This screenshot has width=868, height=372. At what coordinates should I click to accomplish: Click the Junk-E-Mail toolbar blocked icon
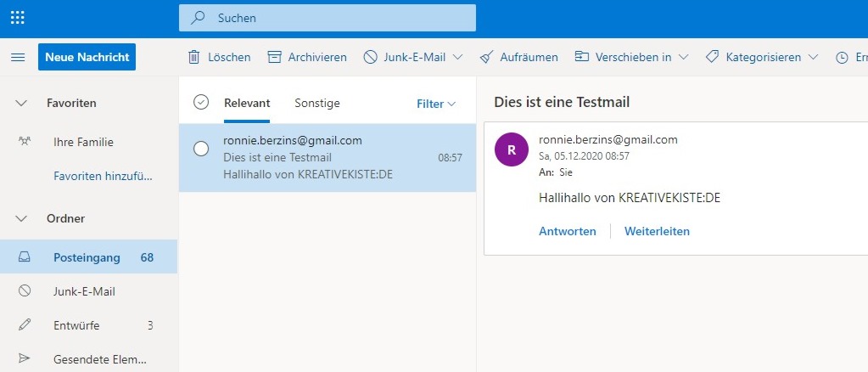coord(370,57)
